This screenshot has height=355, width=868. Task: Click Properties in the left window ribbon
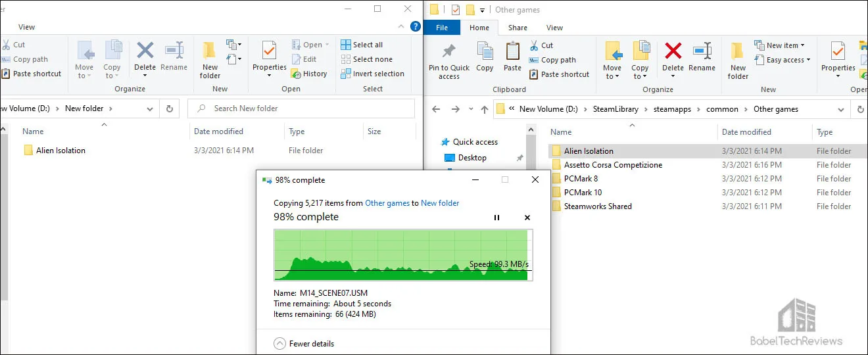(x=270, y=60)
